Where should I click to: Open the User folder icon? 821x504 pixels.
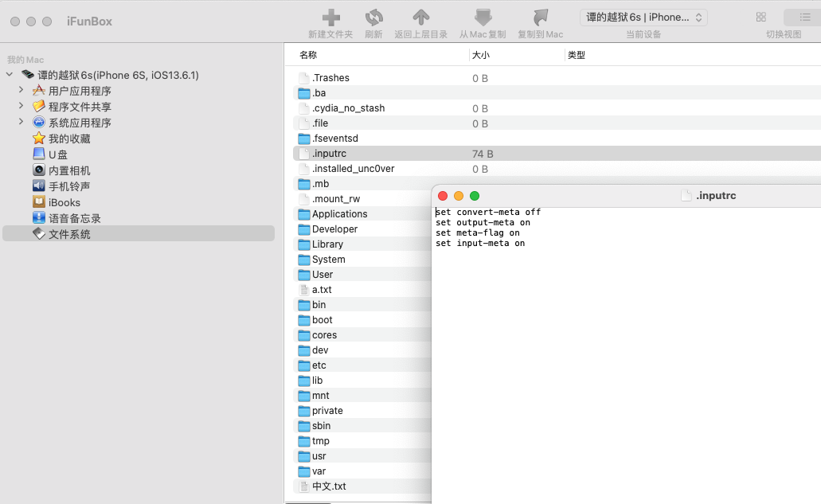[303, 275]
